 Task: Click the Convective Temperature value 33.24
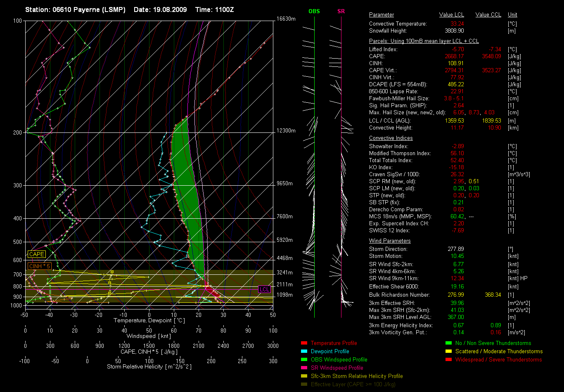tap(456, 24)
